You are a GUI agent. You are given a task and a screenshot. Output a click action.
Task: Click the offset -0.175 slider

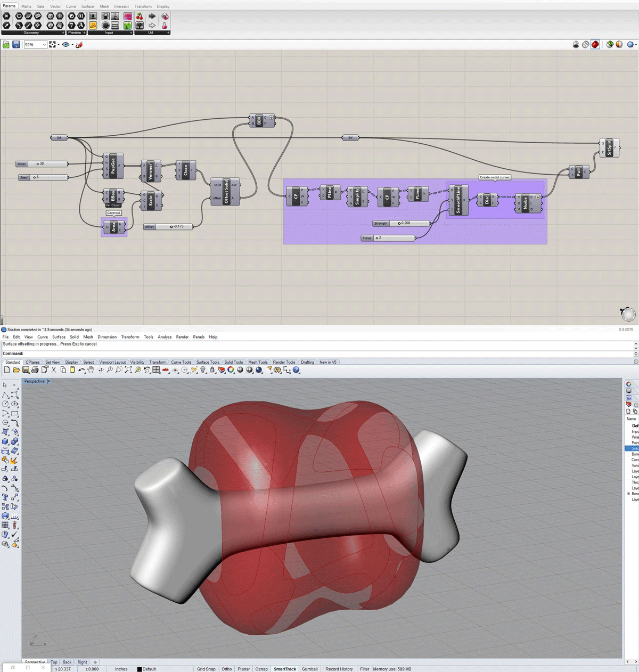(x=168, y=227)
